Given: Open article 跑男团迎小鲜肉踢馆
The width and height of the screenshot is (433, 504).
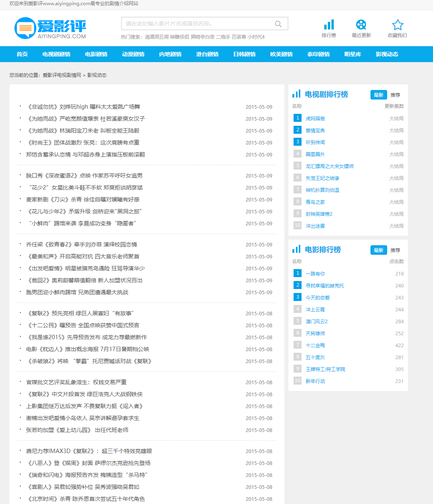Looking at the screenshot, I should tap(77, 292).
